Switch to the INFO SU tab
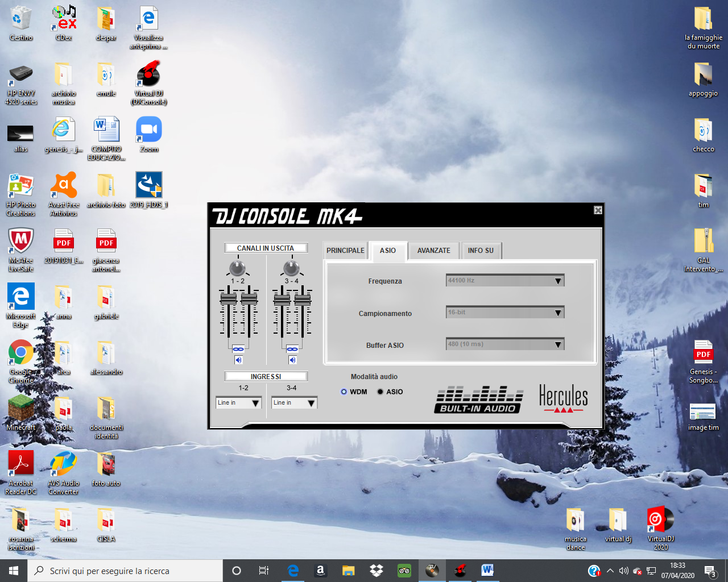The image size is (728, 582). pos(481,251)
